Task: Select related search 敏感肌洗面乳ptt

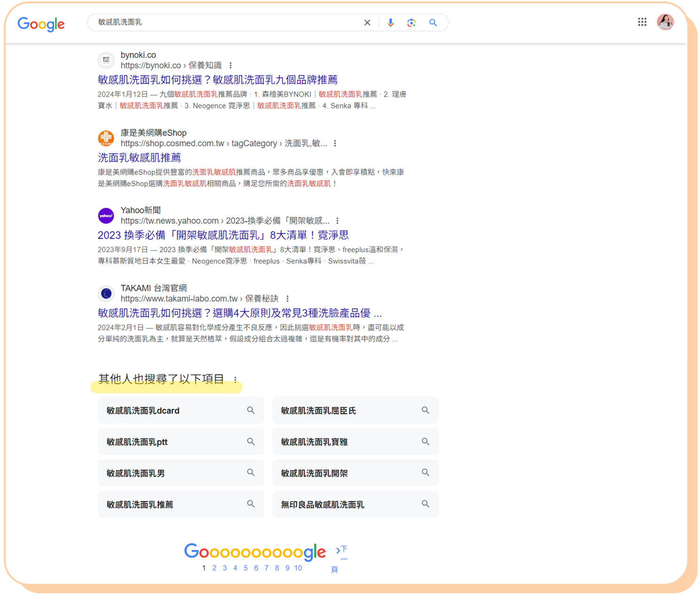Action: tap(181, 441)
